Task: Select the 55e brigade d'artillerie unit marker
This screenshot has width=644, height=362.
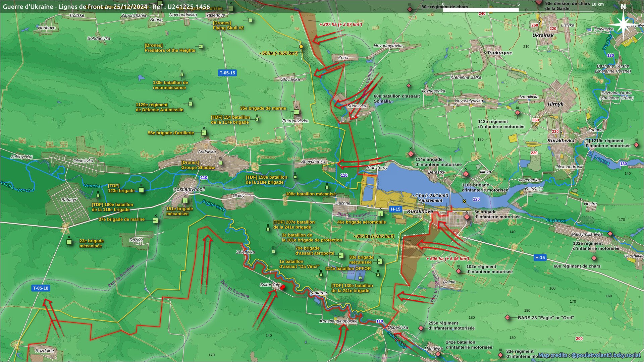Action: pos(204,133)
